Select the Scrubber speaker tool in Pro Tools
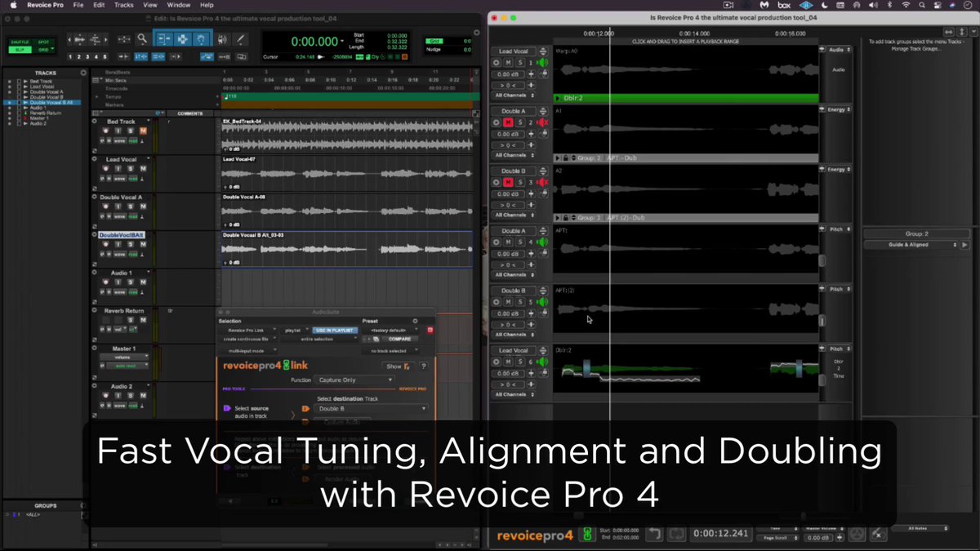Screen dimensions: 980x551 [x=223, y=39]
